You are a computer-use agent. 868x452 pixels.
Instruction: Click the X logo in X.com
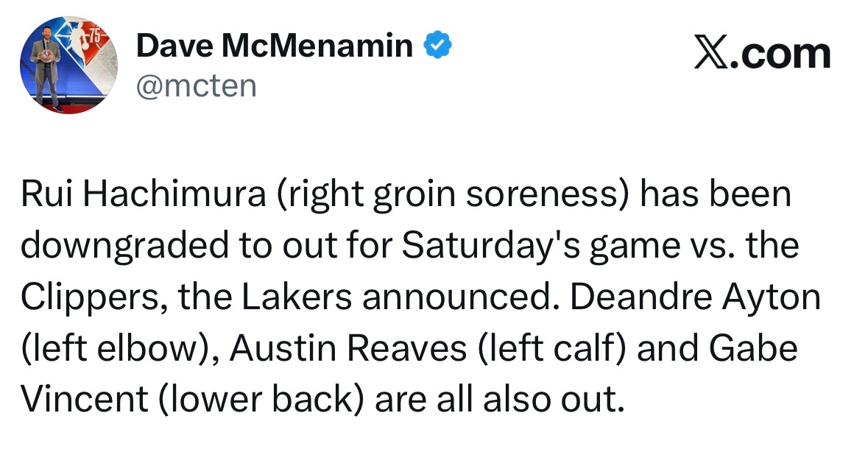(x=712, y=54)
